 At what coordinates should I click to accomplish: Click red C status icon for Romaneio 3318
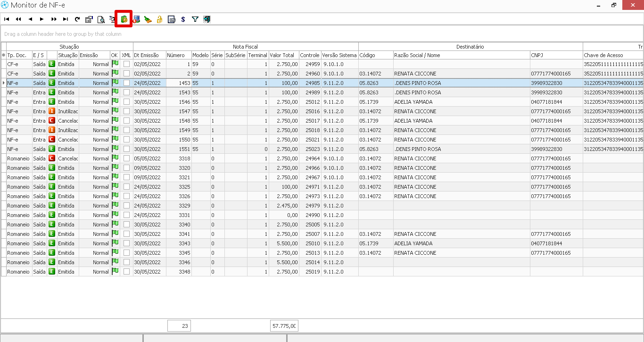click(52, 158)
